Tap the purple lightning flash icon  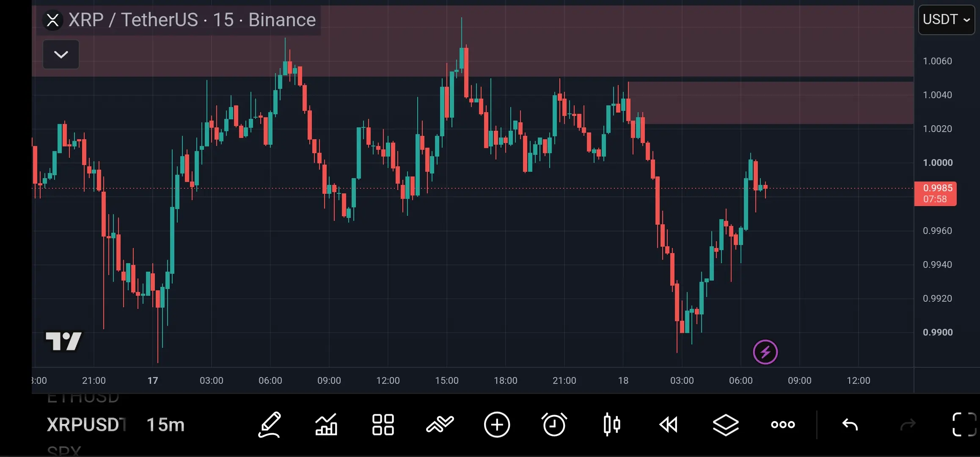point(765,352)
